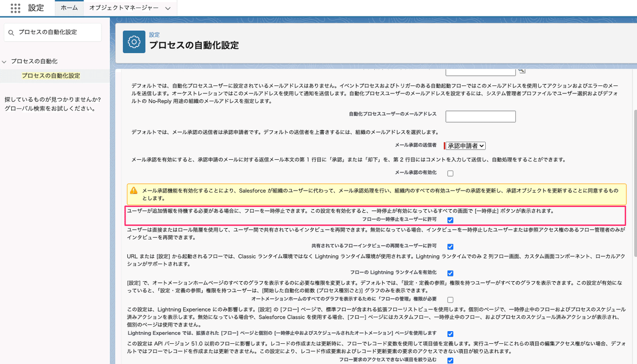Toggle 共有されているフローインタビューの再開をユーザーに許可 checkbox

click(x=450, y=246)
